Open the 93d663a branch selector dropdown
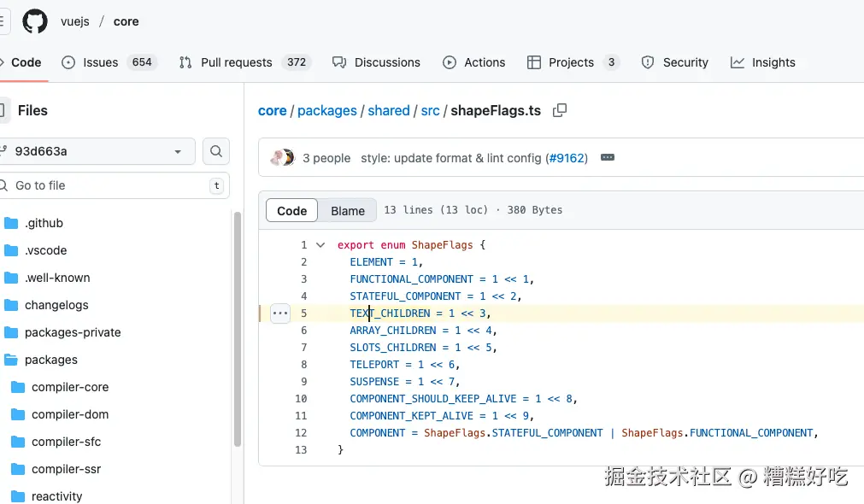Viewport: 864px width, 504px height. coord(96,151)
